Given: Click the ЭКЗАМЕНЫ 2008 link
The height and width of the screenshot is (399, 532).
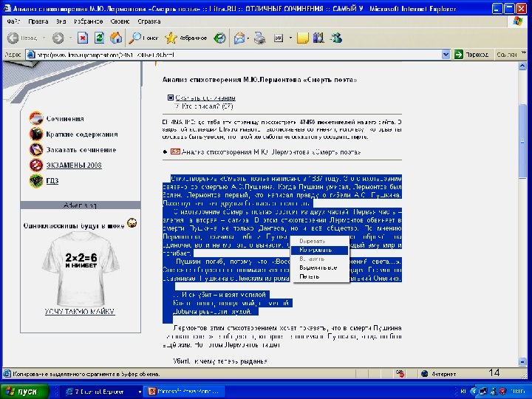Looking at the screenshot, I should coord(74,166).
